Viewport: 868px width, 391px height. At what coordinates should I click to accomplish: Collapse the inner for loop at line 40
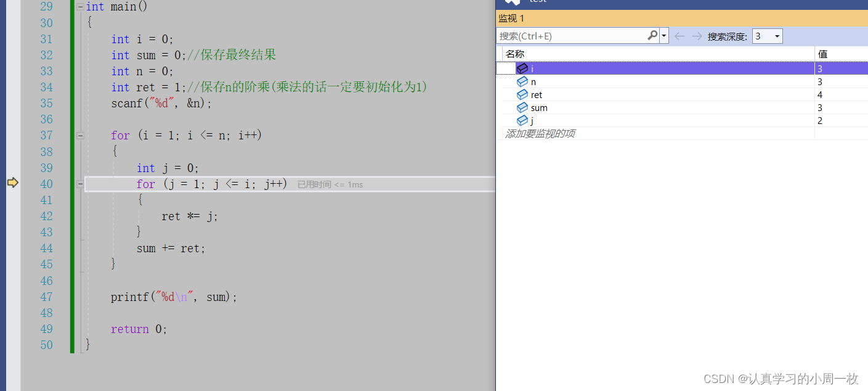(x=80, y=184)
